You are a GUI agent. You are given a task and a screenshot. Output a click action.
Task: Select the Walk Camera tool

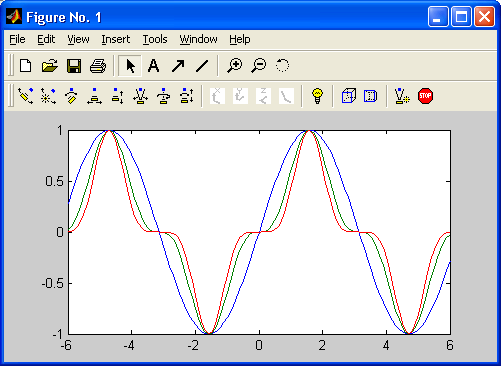[187, 96]
